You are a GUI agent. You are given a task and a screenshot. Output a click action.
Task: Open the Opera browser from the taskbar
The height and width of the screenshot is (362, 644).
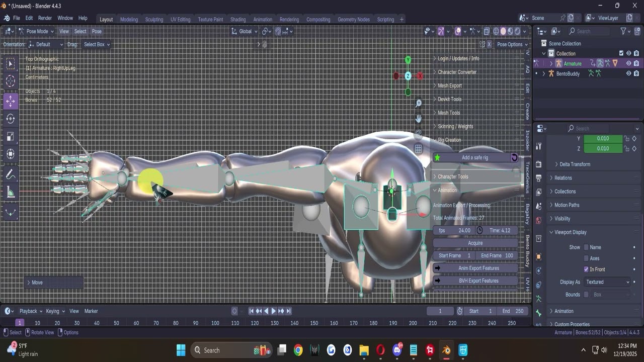pyautogui.click(x=380, y=350)
